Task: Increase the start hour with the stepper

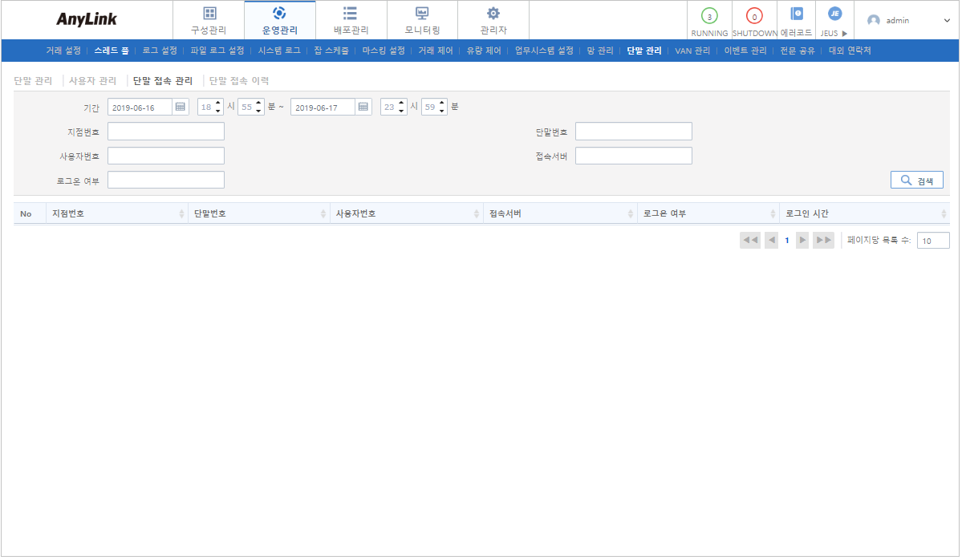Action: coord(219,102)
